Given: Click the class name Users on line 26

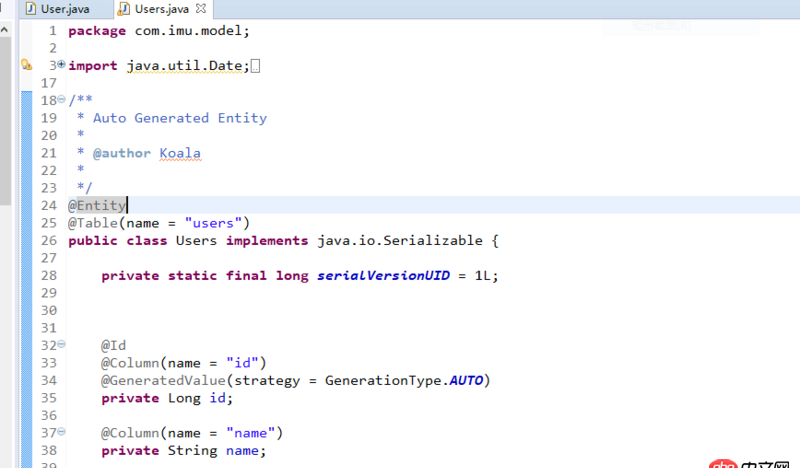Looking at the screenshot, I should tap(196, 240).
